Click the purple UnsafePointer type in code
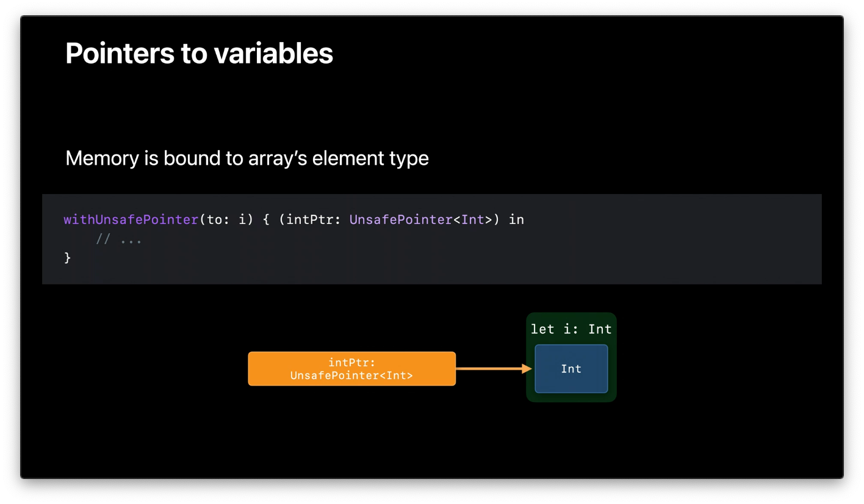The height and width of the screenshot is (504, 864). [x=401, y=220]
